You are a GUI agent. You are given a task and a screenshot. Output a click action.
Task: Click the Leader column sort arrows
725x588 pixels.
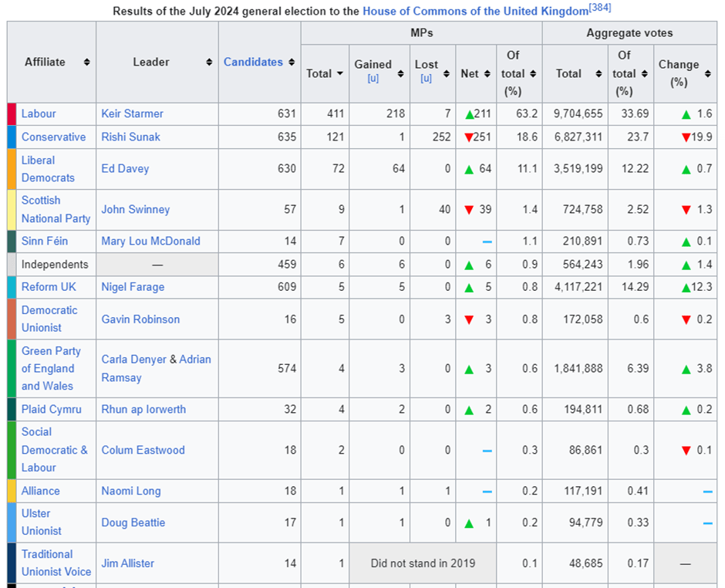pos(209,62)
